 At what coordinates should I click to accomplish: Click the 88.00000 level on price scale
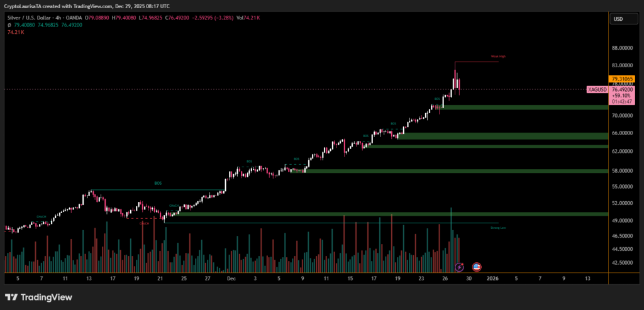pos(621,48)
